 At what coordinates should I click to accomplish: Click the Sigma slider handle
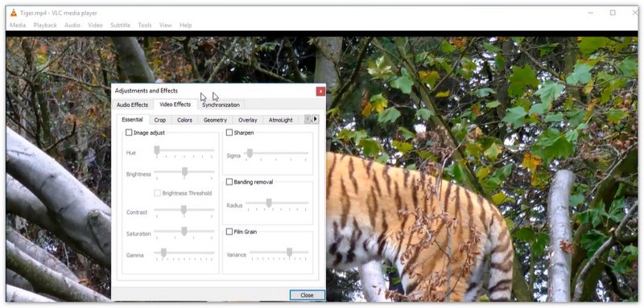point(250,154)
